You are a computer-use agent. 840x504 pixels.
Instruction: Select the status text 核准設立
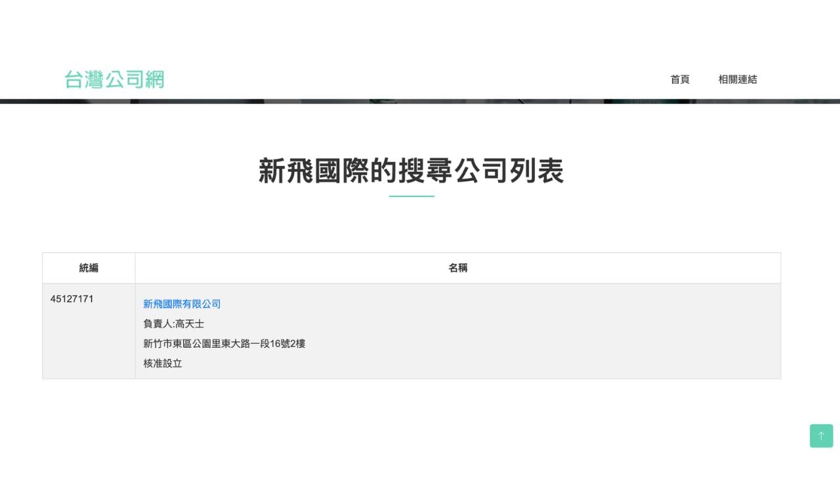tap(162, 363)
